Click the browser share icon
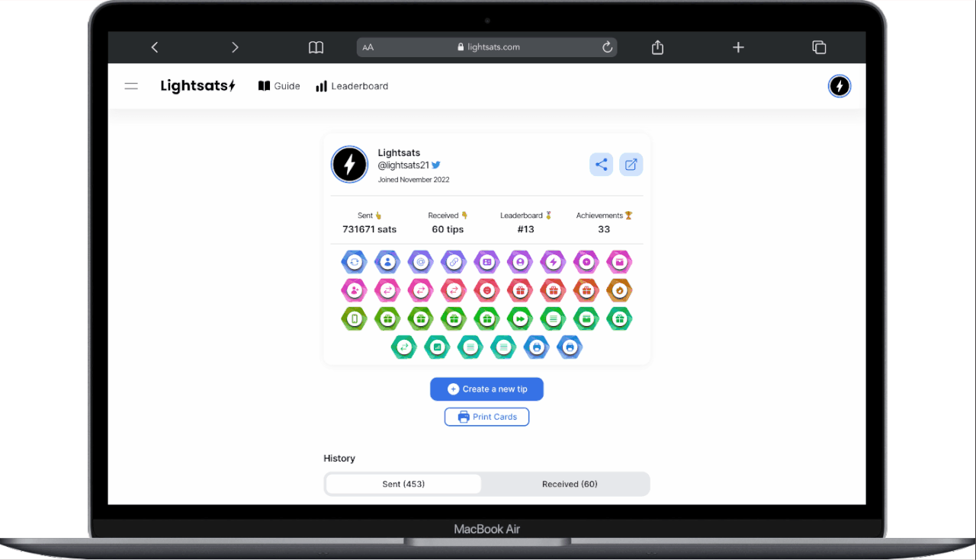Viewport: 976px width, 560px height. click(657, 47)
